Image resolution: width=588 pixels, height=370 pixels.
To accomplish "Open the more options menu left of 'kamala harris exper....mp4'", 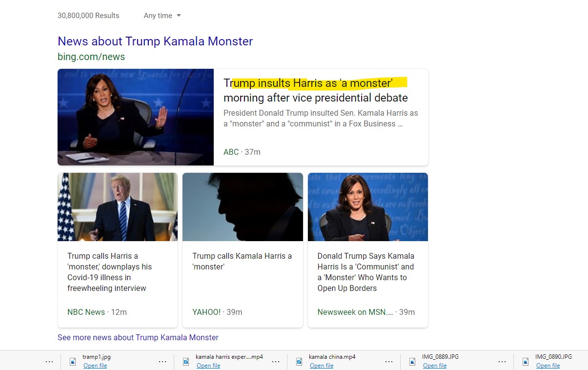I will tap(162, 362).
